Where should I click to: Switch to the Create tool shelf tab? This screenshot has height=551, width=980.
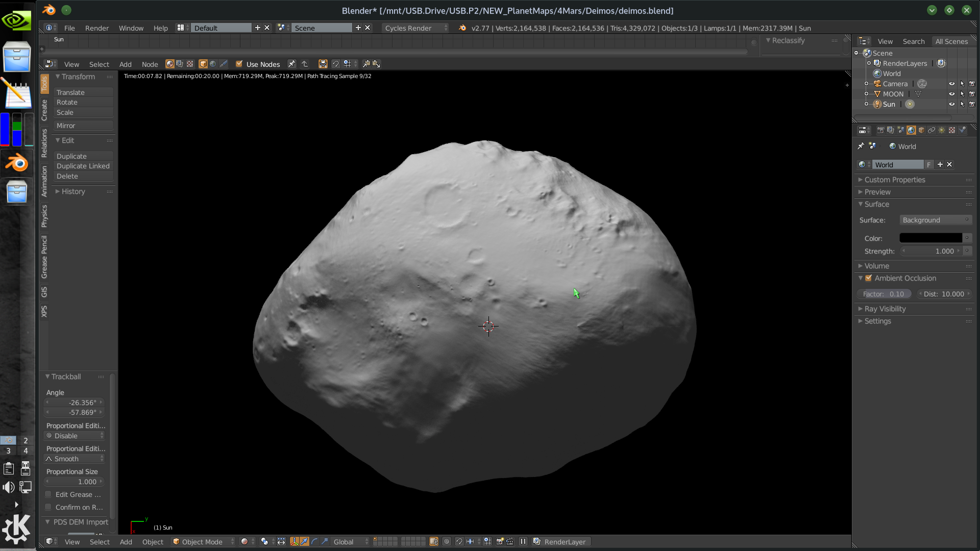[x=44, y=110]
